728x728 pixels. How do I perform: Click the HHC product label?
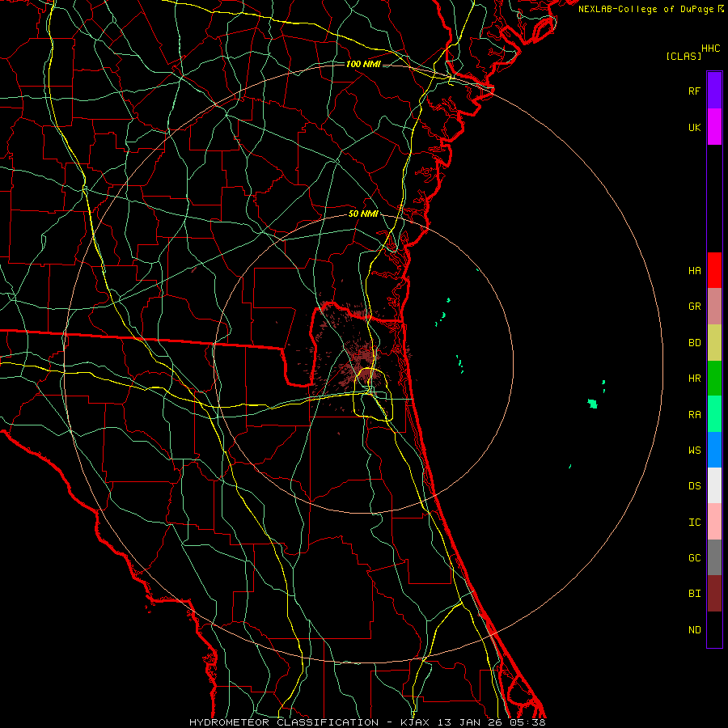(711, 49)
